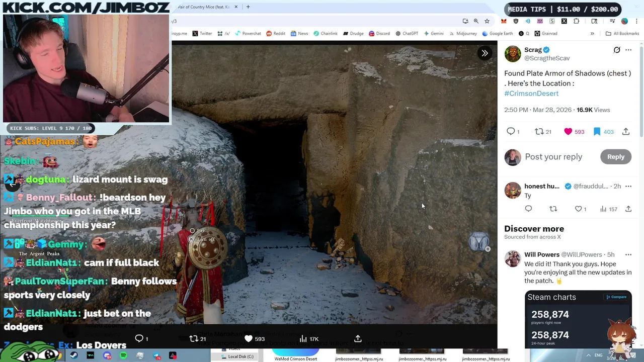
Task: Open the News bookmark
Action: point(299,34)
